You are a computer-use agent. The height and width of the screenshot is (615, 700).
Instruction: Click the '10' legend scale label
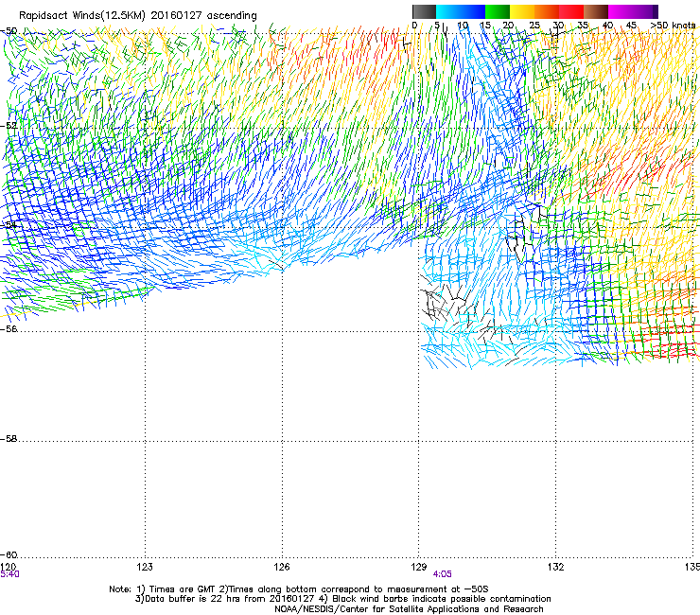[463, 26]
